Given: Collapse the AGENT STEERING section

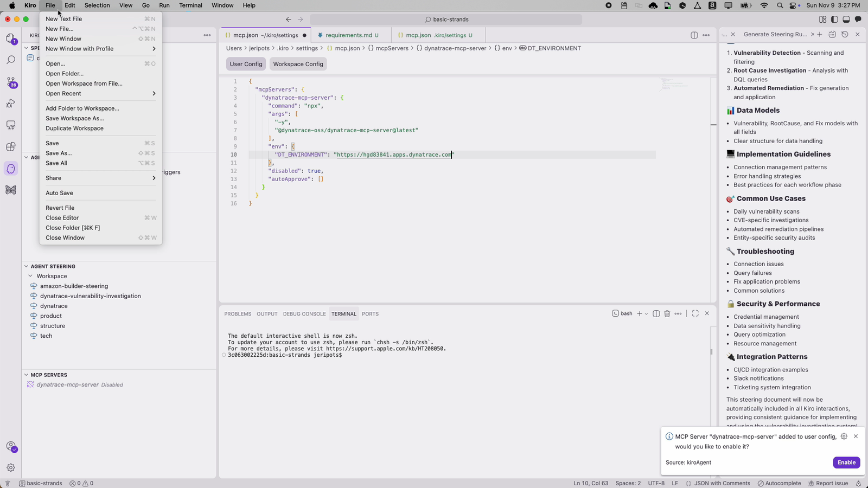Looking at the screenshot, I should 26,266.
